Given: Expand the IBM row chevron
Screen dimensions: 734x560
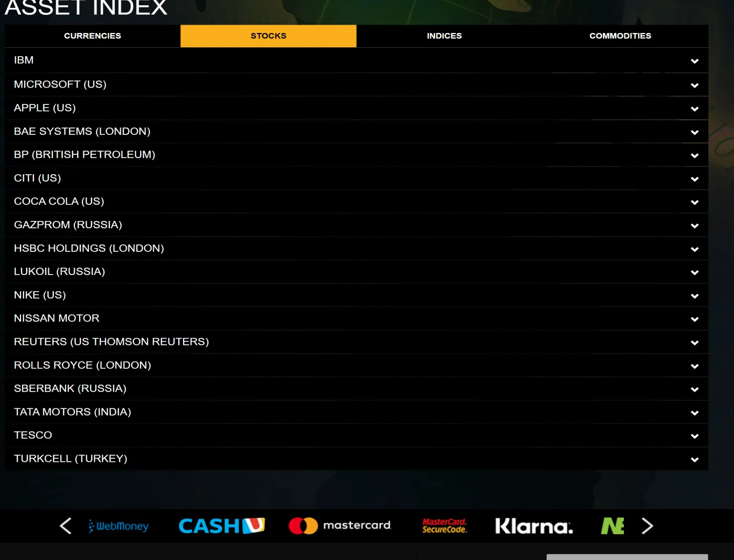Looking at the screenshot, I should point(695,61).
